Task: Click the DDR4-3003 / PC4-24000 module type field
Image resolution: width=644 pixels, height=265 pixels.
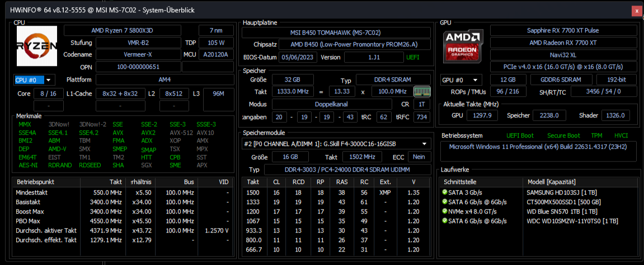Action: click(x=347, y=170)
